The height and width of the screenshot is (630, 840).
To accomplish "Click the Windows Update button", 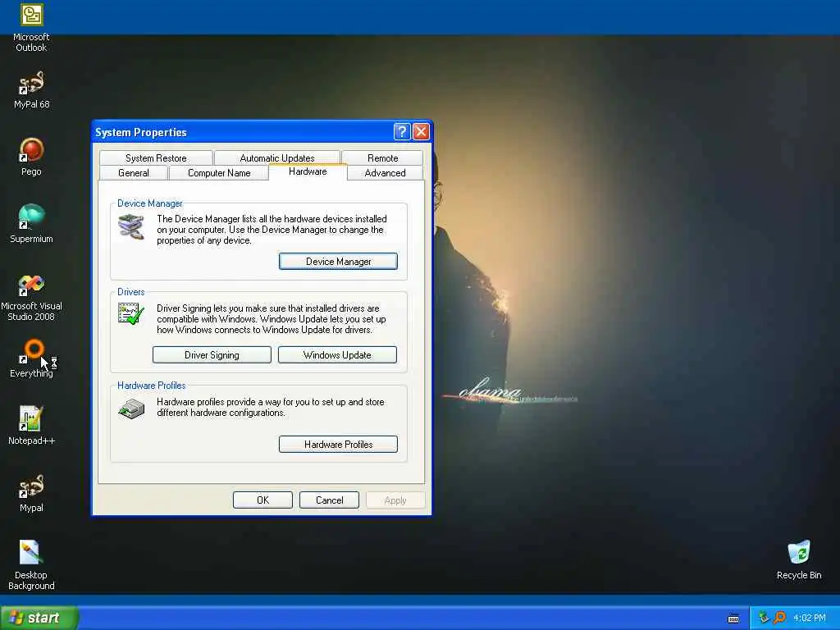I will pyautogui.click(x=337, y=355).
